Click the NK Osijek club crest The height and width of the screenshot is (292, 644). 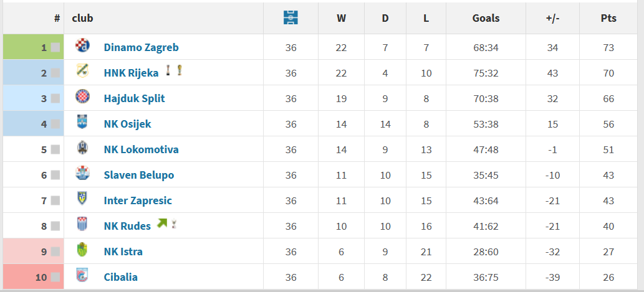[82, 122]
